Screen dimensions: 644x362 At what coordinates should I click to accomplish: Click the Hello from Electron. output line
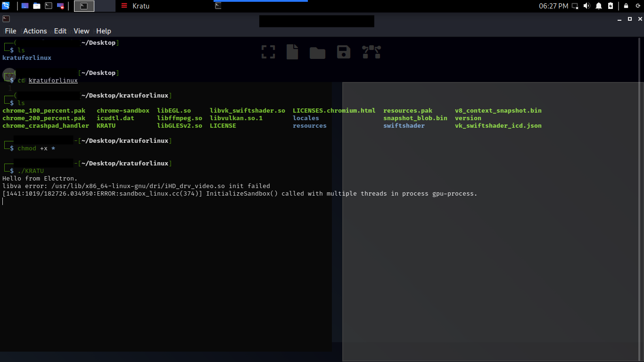[x=40, y=179]
